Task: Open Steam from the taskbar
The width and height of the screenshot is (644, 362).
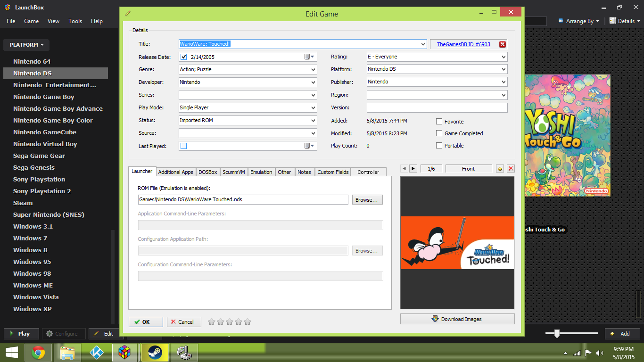Action: tap(155, 352)
